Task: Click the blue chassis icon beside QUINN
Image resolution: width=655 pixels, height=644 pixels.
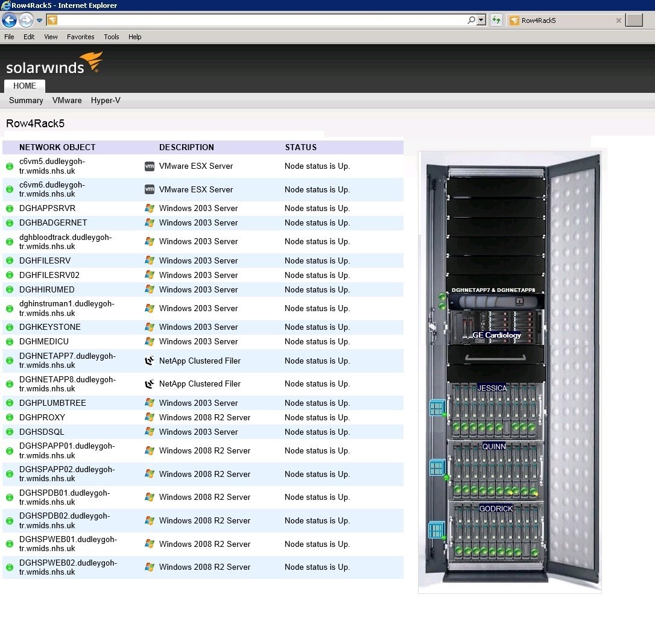Action: tap(437, 467)
